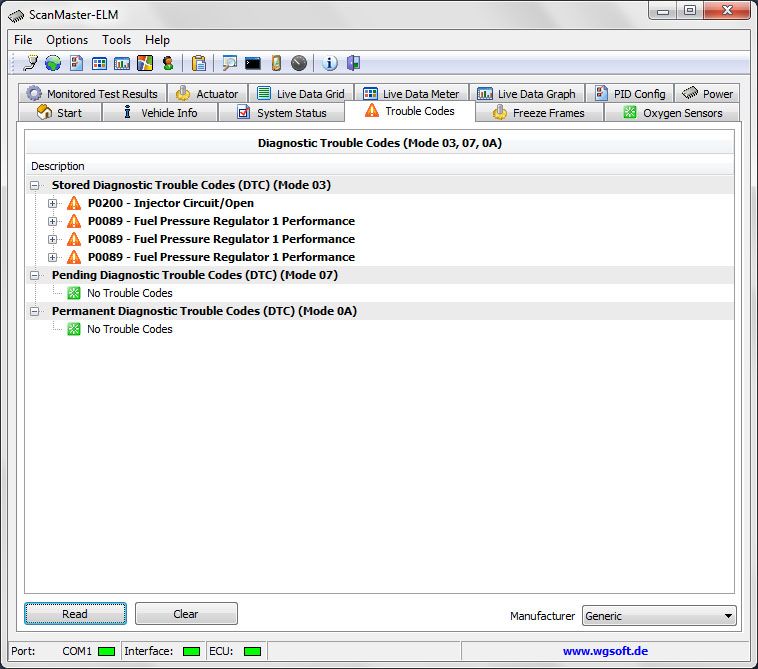Open the terminal console toolbar icon
Viewport: 758px width, 669px height.
[x=252, y=63]
